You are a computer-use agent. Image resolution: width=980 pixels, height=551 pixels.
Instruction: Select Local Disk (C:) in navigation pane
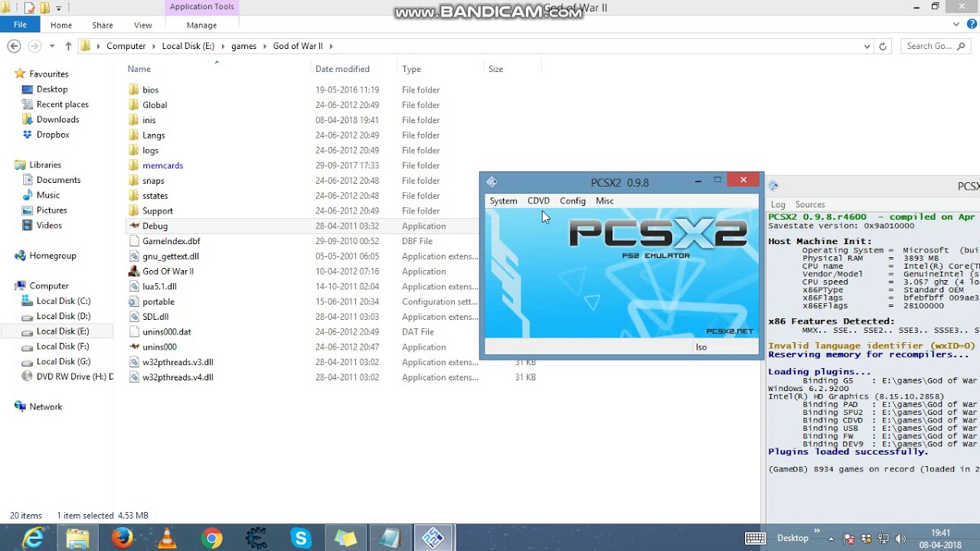(63, 301)
